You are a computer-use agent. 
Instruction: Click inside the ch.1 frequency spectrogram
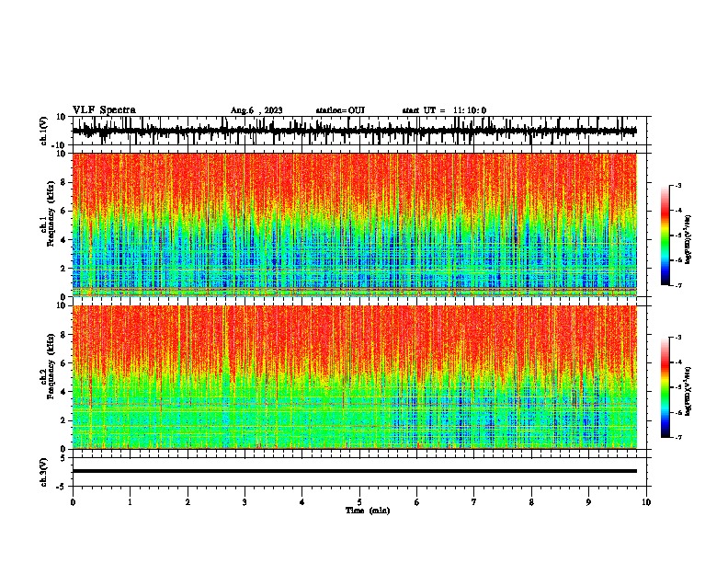(354, 224)
